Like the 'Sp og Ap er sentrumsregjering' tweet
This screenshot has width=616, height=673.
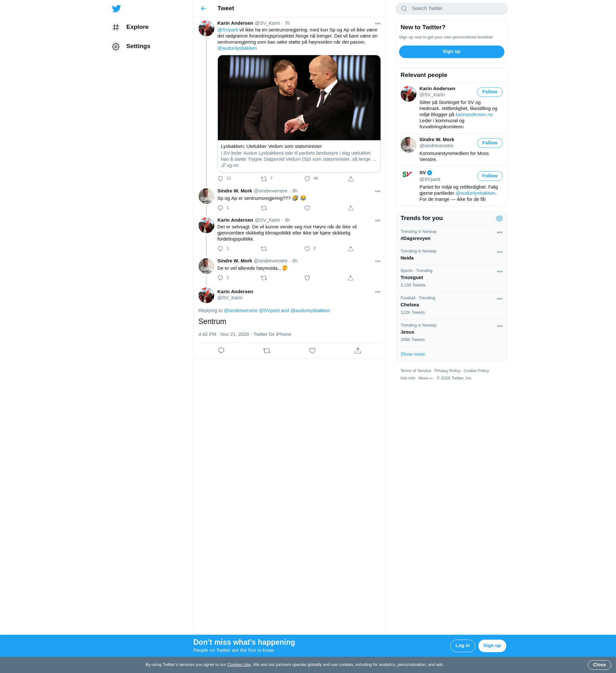tap(307, 208)
